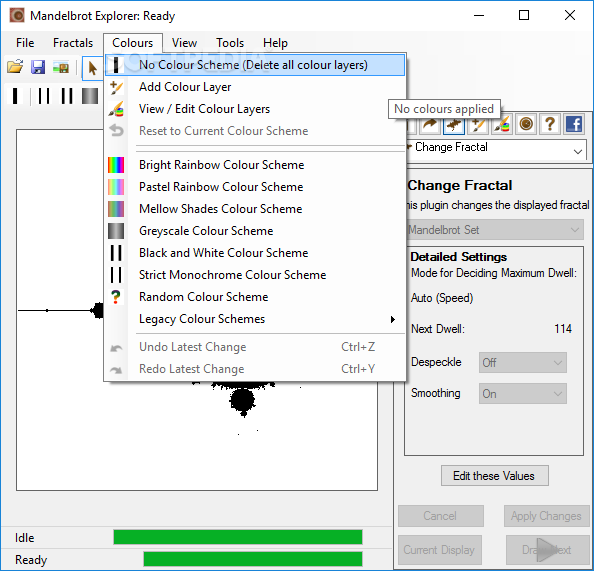
Task: Click the Reset to Current Colour Scheme entry
Action: pos(255,131)
